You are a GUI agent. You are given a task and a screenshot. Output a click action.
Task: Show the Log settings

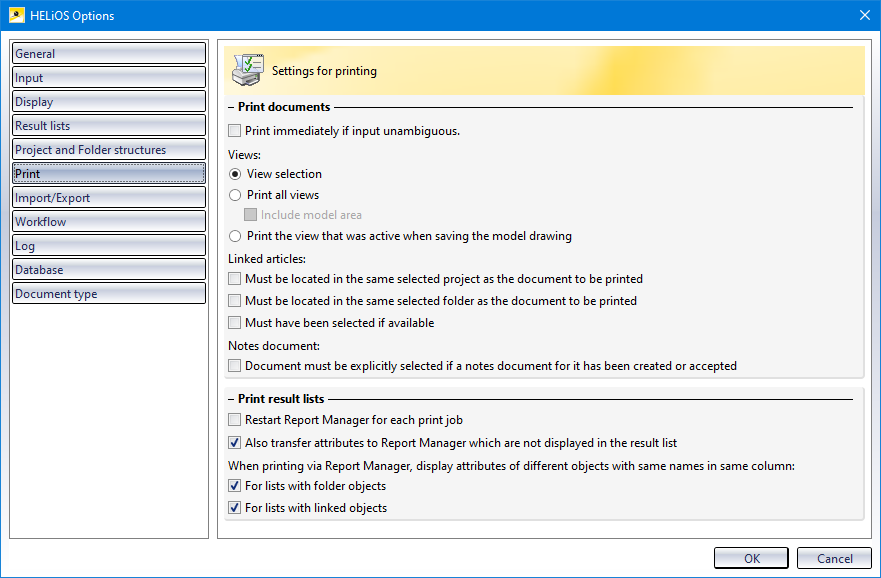point(109,245)
